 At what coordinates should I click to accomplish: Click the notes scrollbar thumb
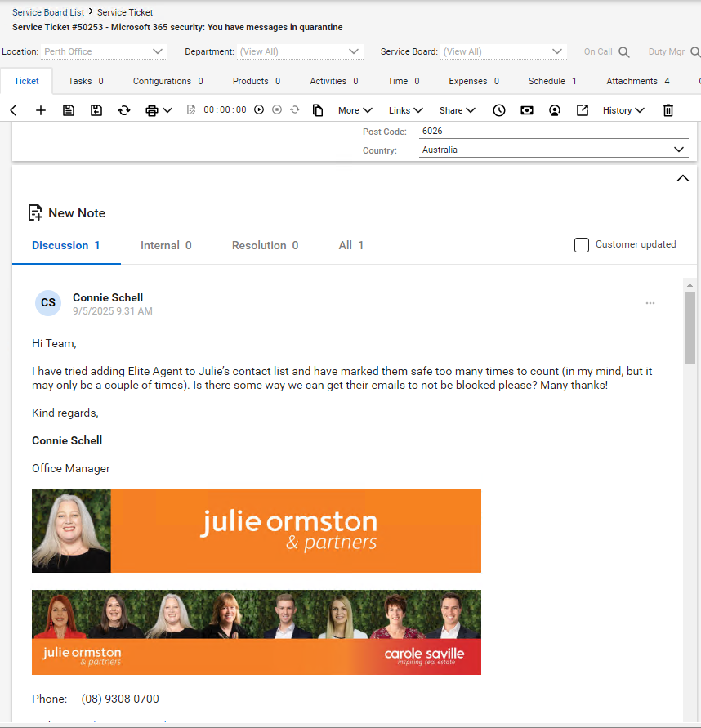[x=690, y=328]
